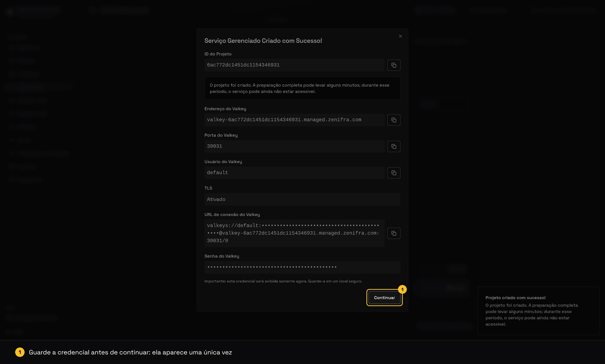Click the TLS Ativado field
605x364 pixels.
[302, 199]
